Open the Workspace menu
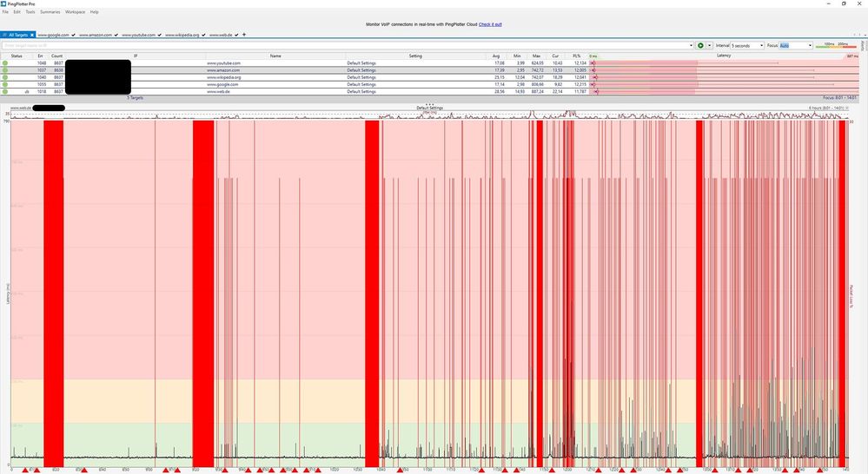 [75, 11]
